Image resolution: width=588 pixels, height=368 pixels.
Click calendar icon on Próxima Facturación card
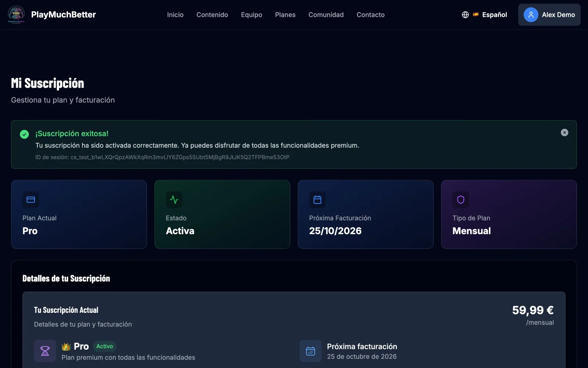click(x=318, y=199)
